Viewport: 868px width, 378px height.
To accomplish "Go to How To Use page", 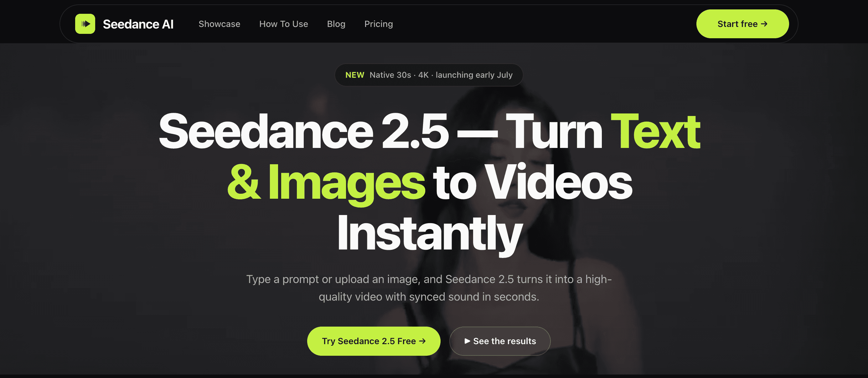I will pos(284,24).
